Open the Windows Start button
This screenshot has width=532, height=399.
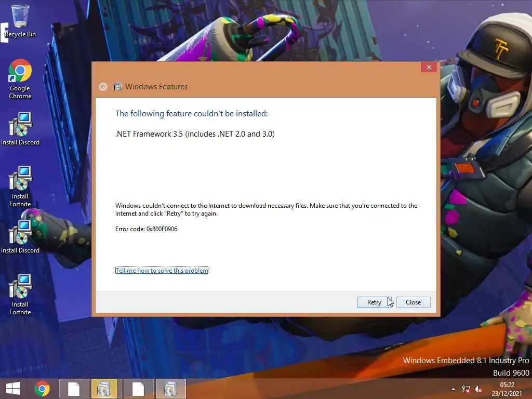(x=13, y=389)
